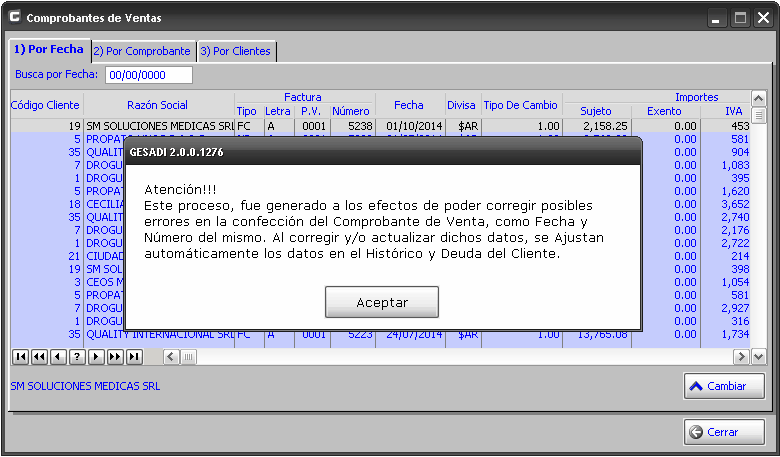Viewport: 780px width, 457px height.
Task: Click vertical scrollbar up arrow
Action: (x=758, y=98)
